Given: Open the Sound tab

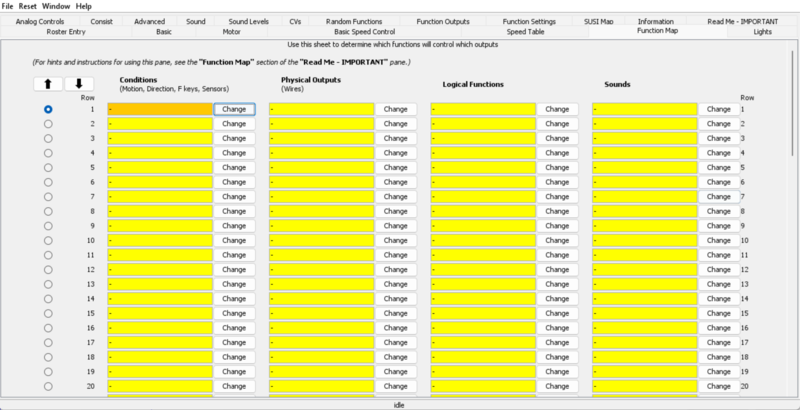Looking at the screenshot, I should coord(195,21).
